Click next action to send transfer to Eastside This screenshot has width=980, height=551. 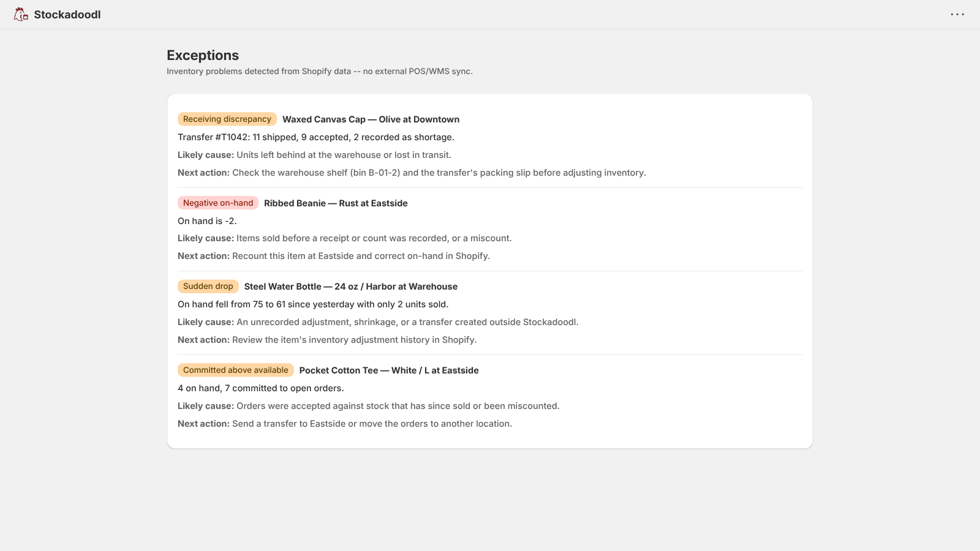(x=345, y=424)
